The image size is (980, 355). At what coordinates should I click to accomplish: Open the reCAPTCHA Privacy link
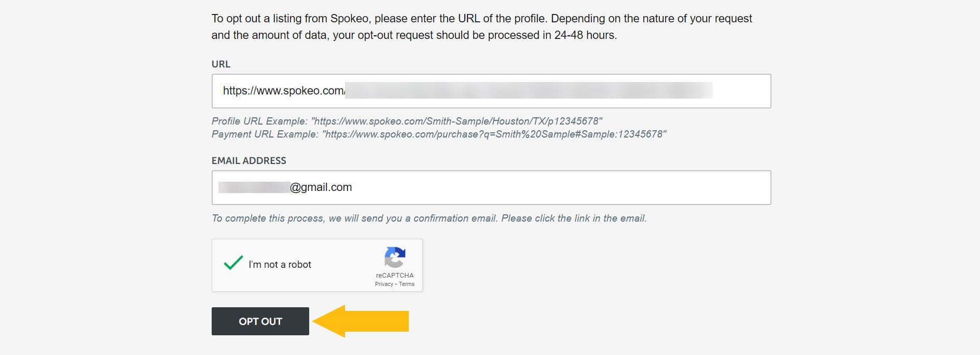coord(383,284)
